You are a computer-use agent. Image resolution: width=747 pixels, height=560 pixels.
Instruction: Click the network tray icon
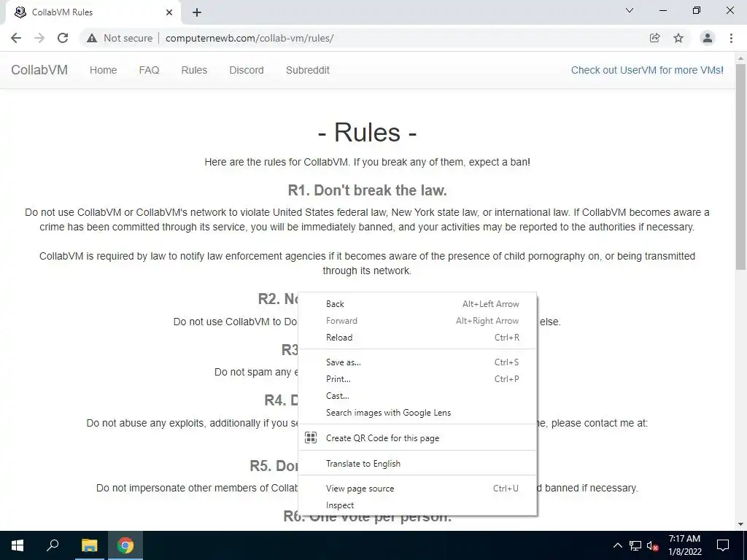tap(635, 545)
